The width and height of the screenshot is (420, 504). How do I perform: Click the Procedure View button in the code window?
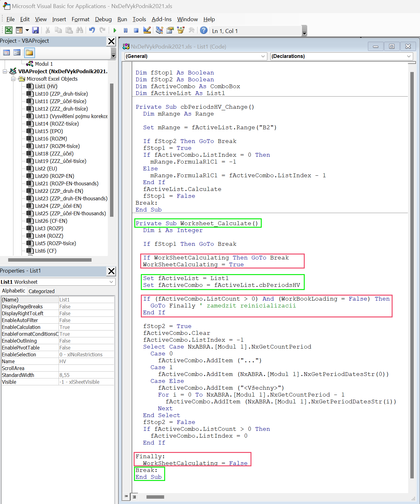126,497
